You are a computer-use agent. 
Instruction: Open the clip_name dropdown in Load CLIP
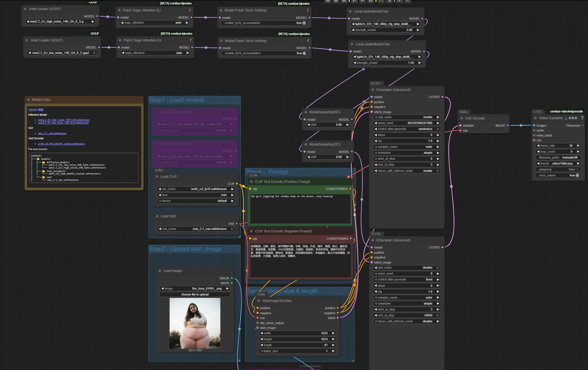(x=196, y=189)
